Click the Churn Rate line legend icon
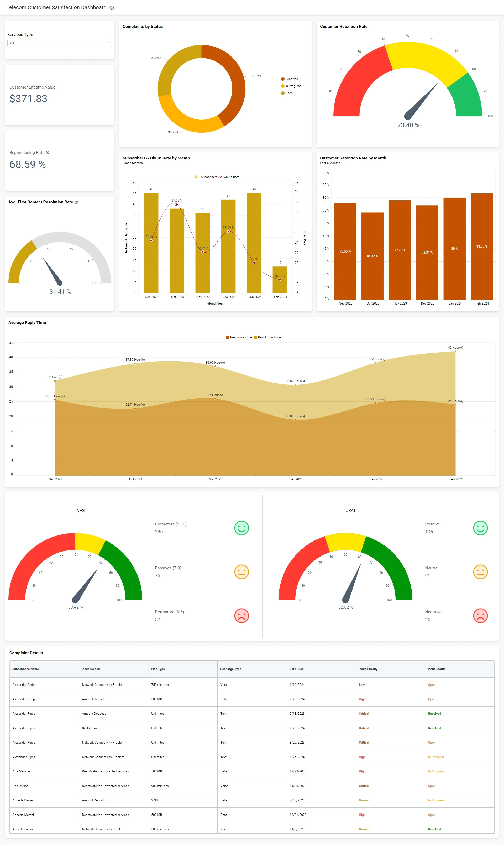Screen dimensions: 504x845 [220, 177]
